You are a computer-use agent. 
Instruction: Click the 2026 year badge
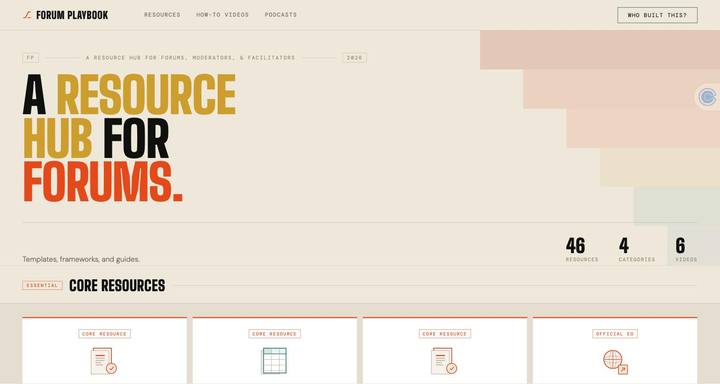tap(354, 58)
